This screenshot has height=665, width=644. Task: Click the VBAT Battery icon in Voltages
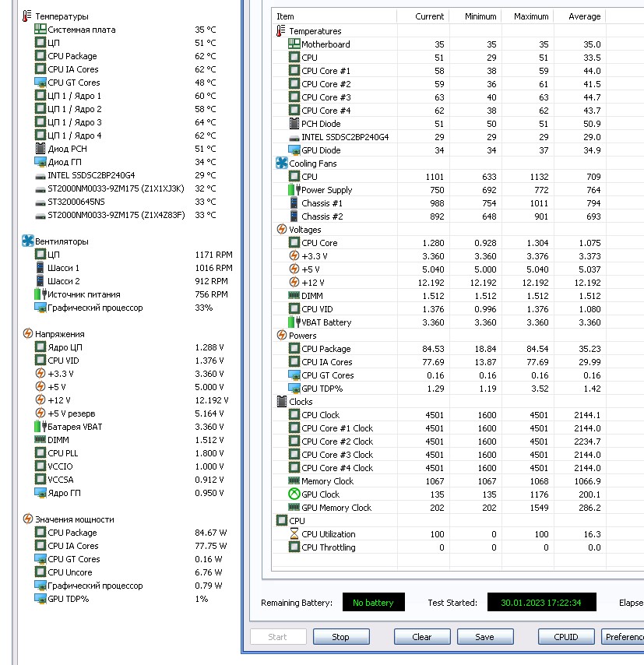(294, 322)
